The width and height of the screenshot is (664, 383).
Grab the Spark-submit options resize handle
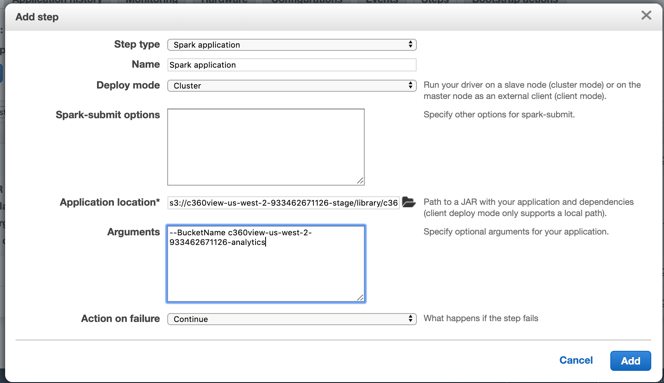coord(360,181)
